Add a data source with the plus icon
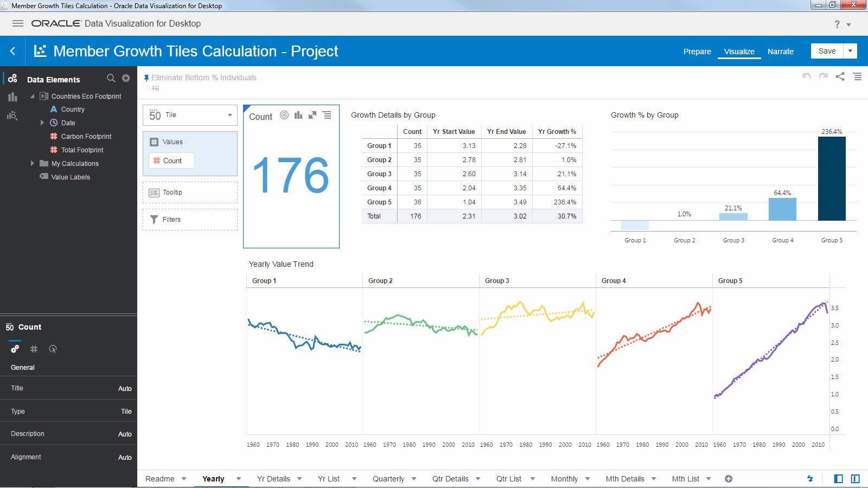Image resolution: width=868 pixels, height=488 pixels. tap(125, 78)
